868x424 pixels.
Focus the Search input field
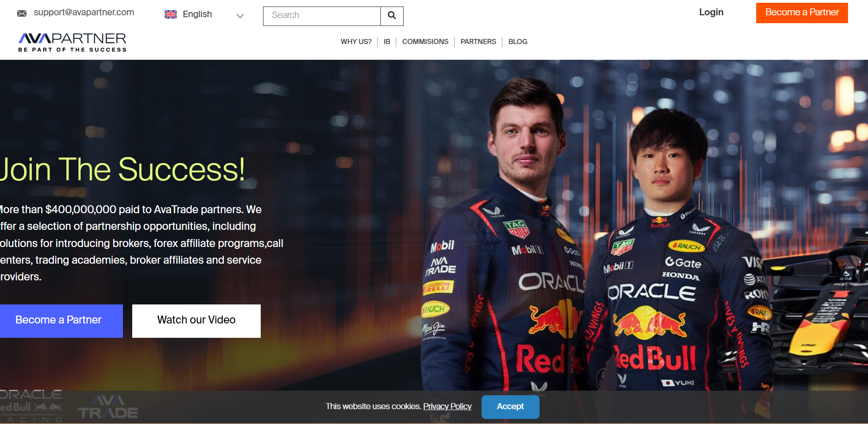(322, 16)
